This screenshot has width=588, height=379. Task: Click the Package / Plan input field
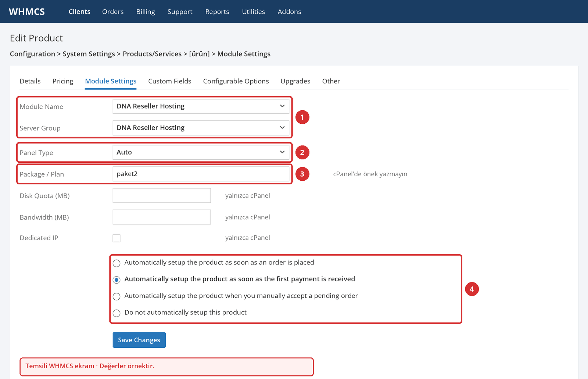201,174
